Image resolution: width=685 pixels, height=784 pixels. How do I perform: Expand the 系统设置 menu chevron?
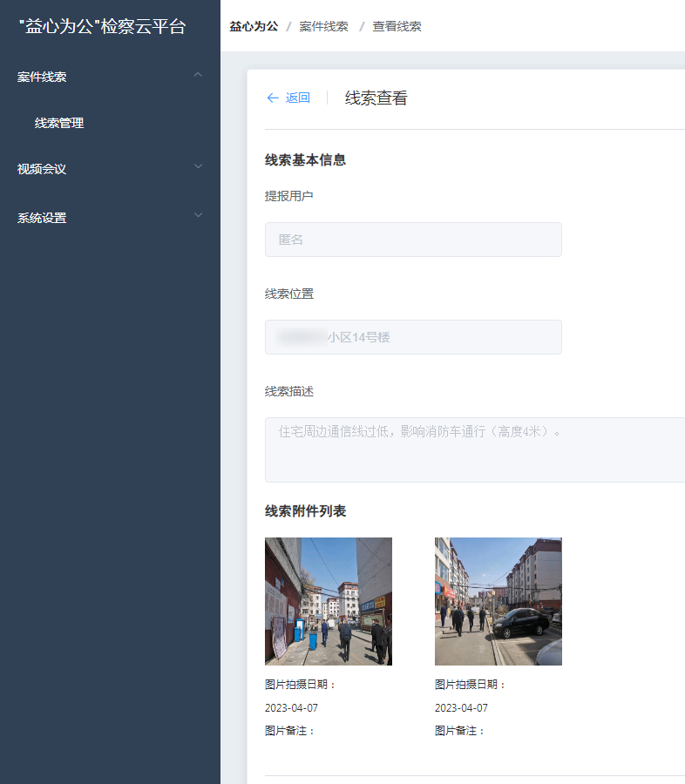(198, 215)
